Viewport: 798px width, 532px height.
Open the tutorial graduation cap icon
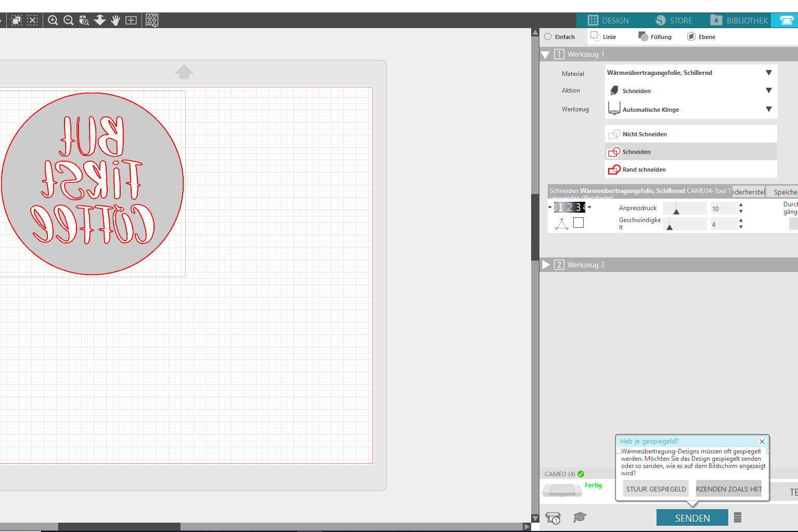[x=580, y=517]
